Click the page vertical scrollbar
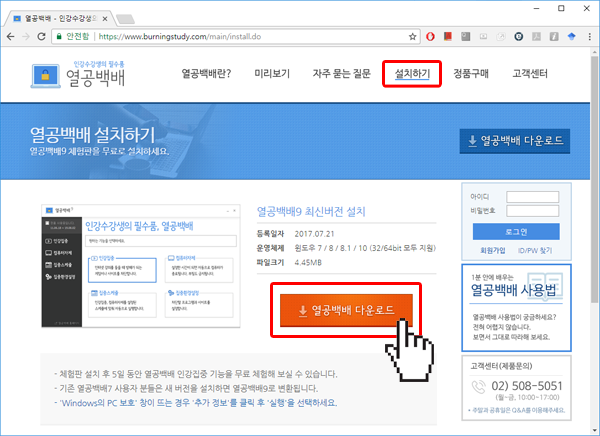Viewport: 600px width, 436px height. pos(594,180)
